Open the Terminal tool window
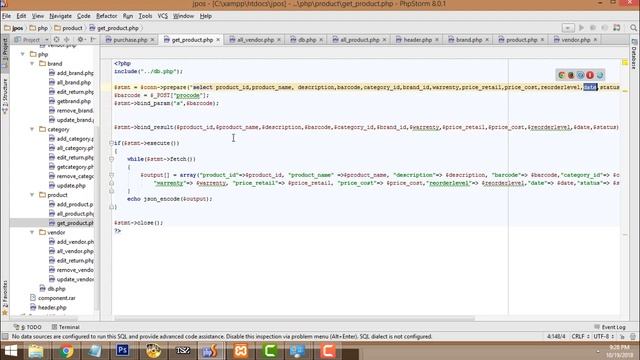The image size is (640, 360). tap(65, 327)
